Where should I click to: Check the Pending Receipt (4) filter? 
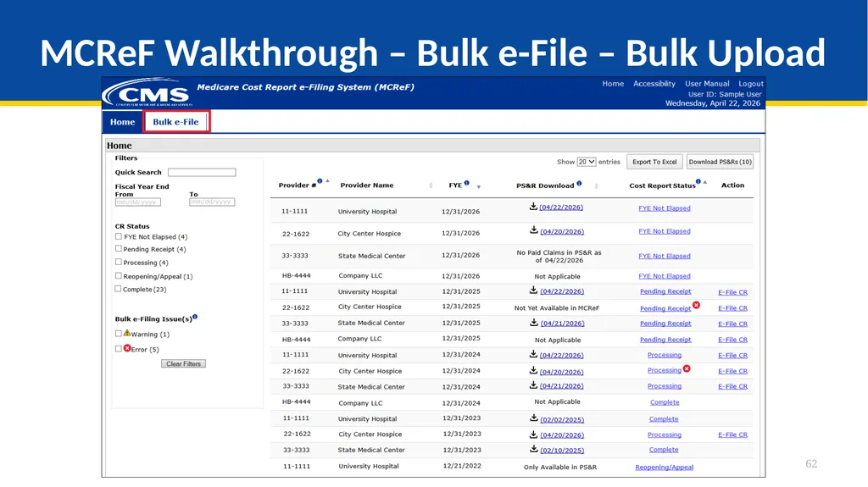coord(119,249)
